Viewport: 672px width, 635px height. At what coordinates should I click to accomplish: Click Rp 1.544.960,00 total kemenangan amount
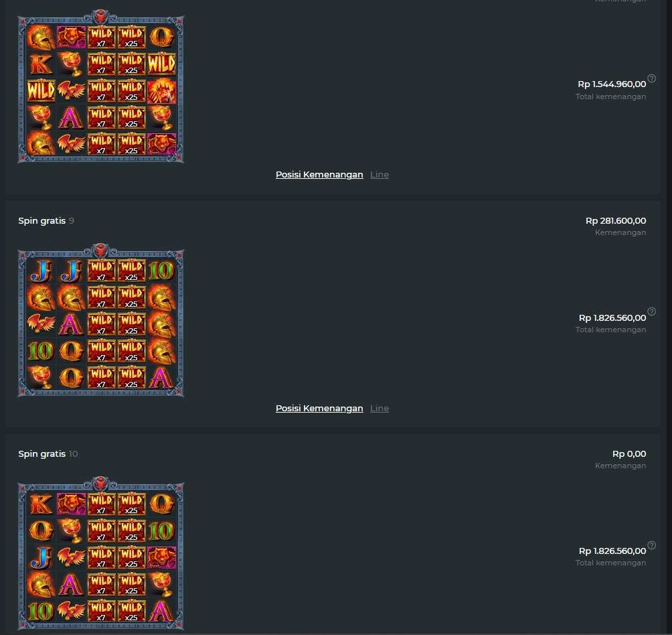[x=612, y=84]
